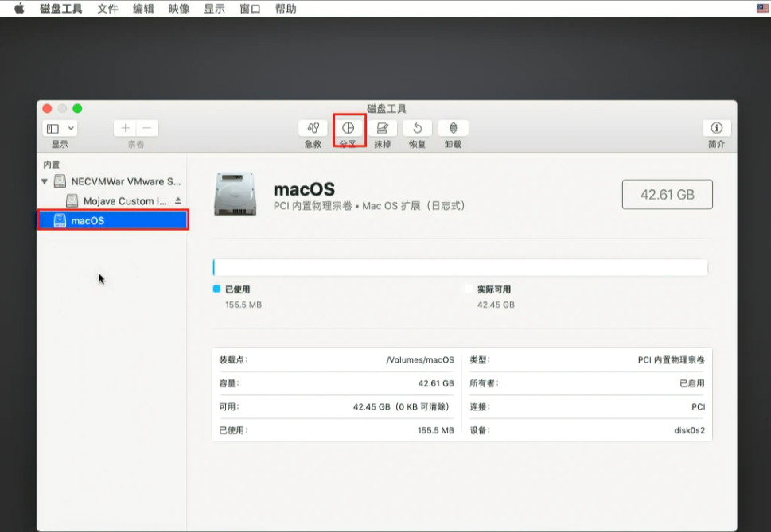Click the sidebar view toggle icon
This screenshot has width=771, height=532.
click(53, 128)
